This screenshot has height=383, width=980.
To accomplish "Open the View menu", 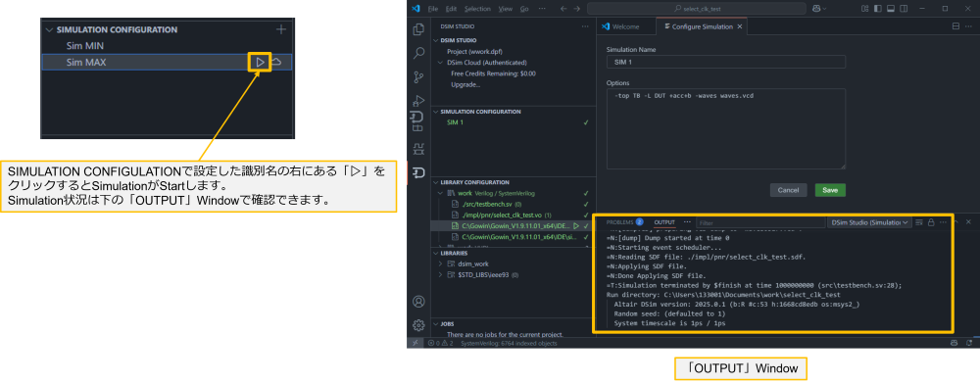I will coord(506,9).
